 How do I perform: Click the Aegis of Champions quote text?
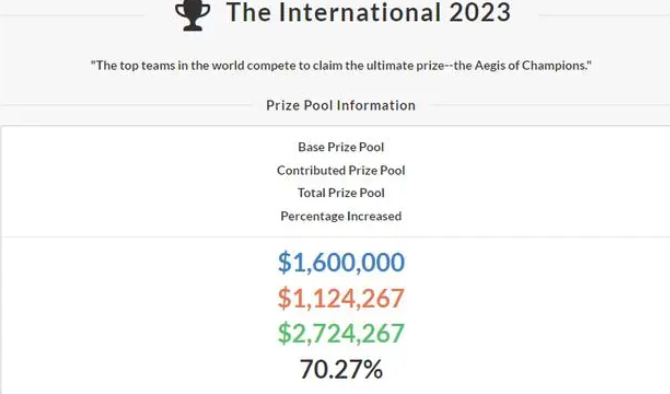(341, 65)
